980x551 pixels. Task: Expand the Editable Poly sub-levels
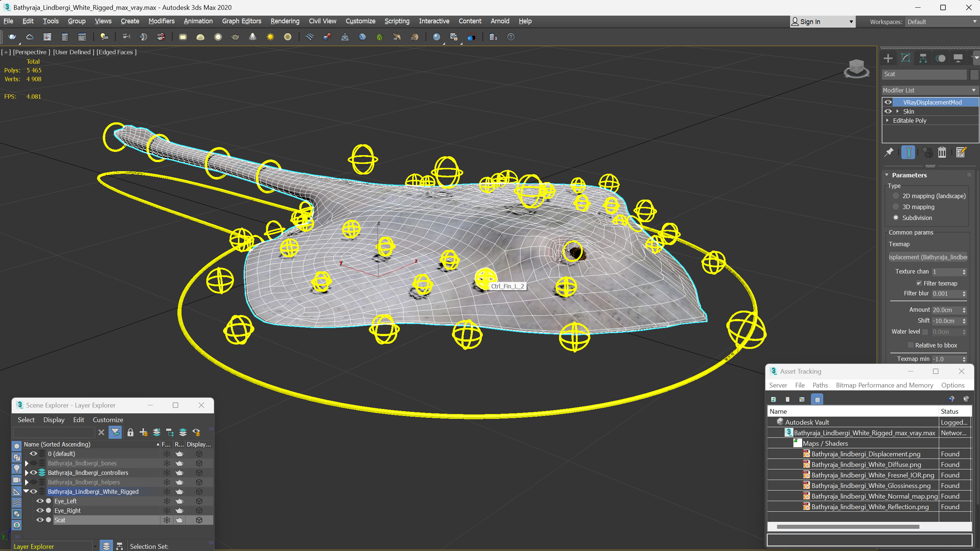tap(887, 121)
